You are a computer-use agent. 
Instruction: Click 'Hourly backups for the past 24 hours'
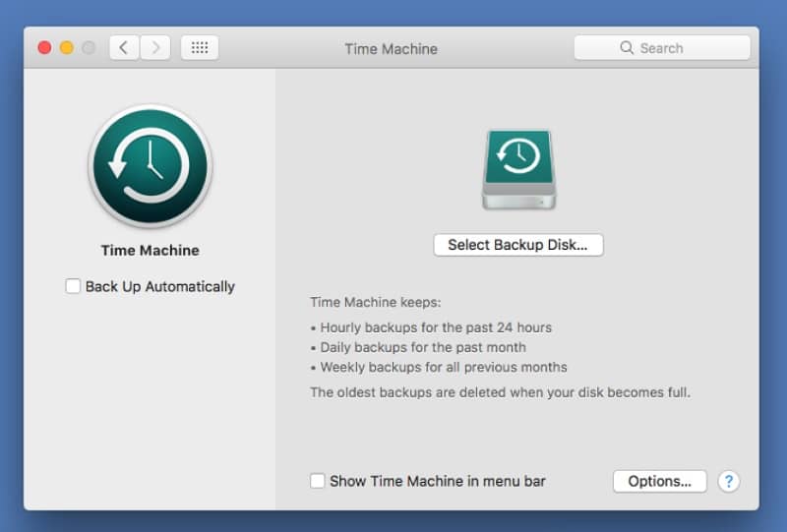(x=436, y=327)
